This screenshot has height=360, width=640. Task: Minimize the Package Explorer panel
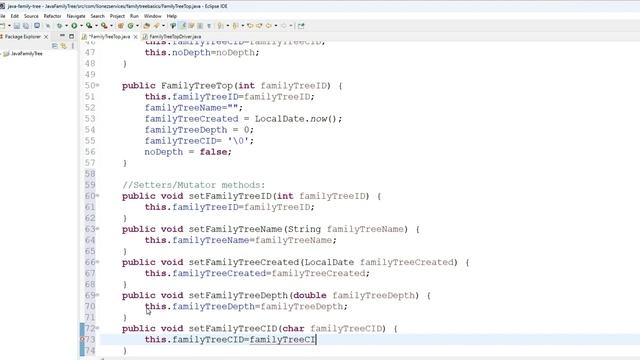62,36
